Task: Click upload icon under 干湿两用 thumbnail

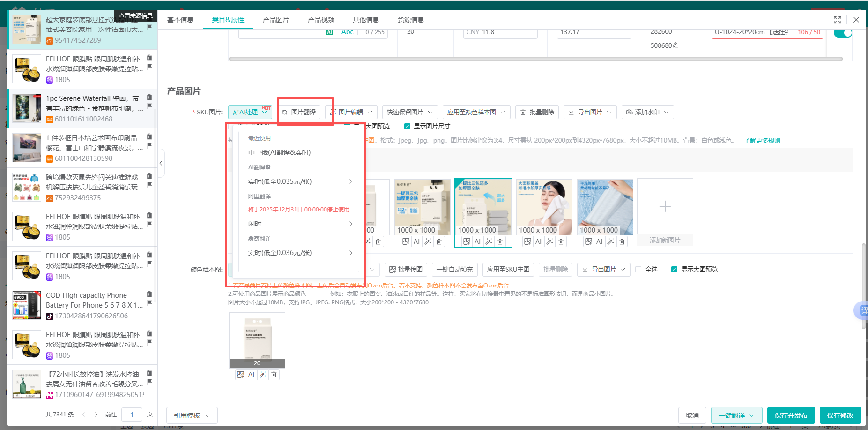Action: point(588,241)
